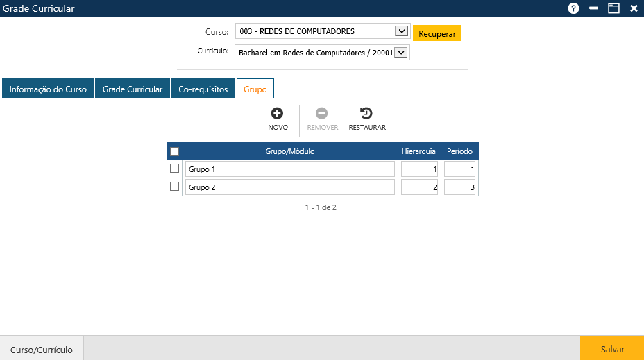Switch to Informação do Curso tab
Image resolution: width=644 pixels, height=360 pixels.
(48, 89)
